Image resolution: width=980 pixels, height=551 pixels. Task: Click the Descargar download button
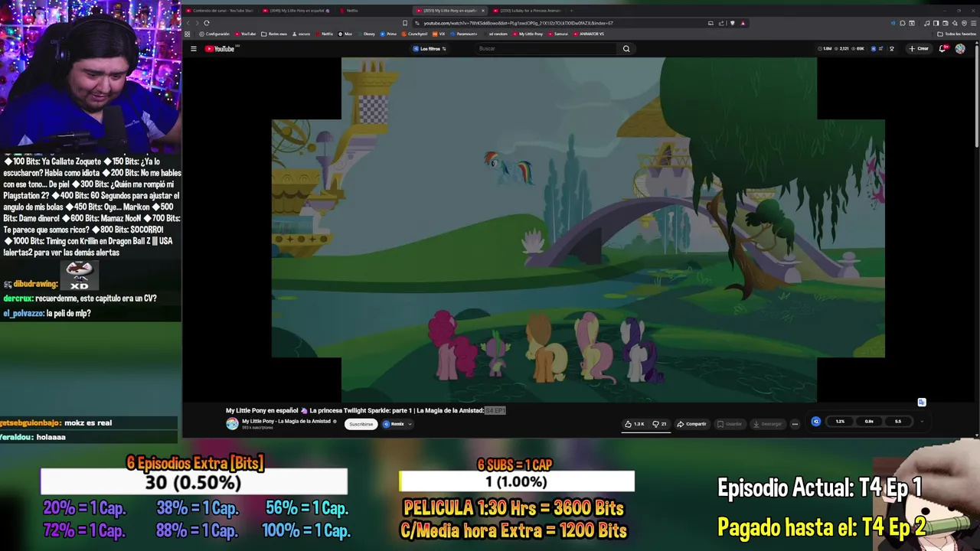pyautogui.click(x=767, y=424)
